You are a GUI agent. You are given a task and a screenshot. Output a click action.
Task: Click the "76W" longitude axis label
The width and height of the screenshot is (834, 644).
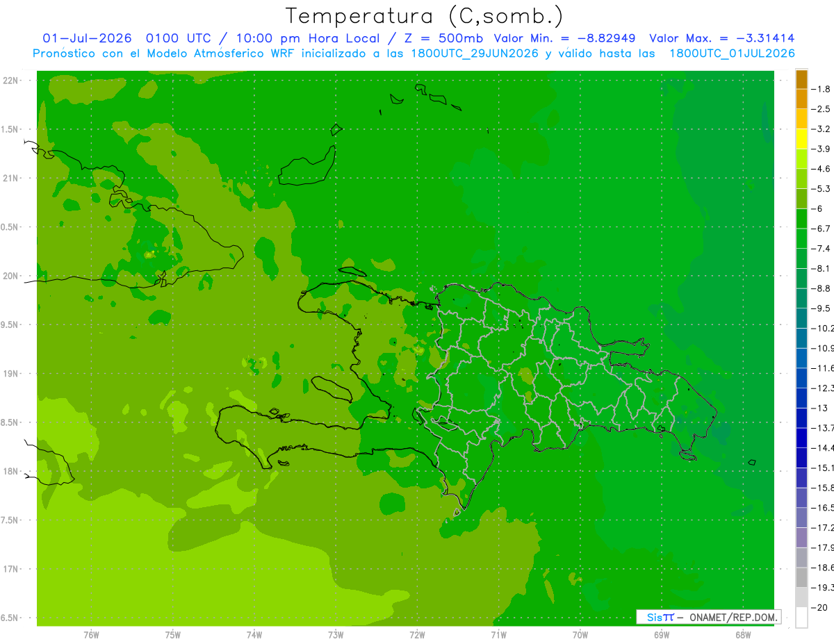pos(91,635)
